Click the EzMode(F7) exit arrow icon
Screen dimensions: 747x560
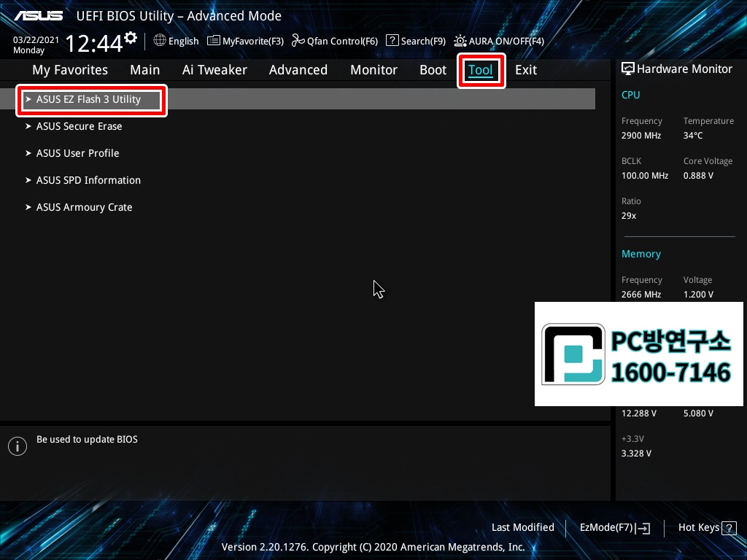[643, 528]
